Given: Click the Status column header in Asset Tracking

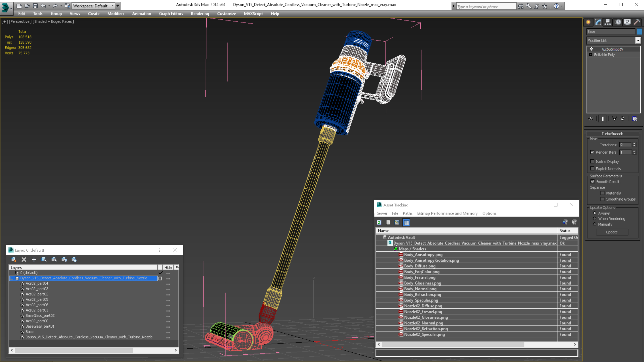Looking at the screenshot, I should (568, 231).
